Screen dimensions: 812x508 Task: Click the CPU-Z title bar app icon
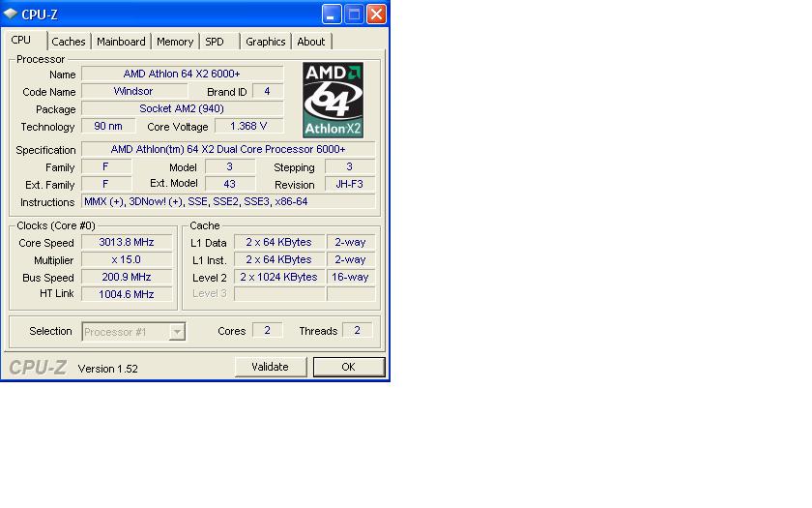coord(10,14)
